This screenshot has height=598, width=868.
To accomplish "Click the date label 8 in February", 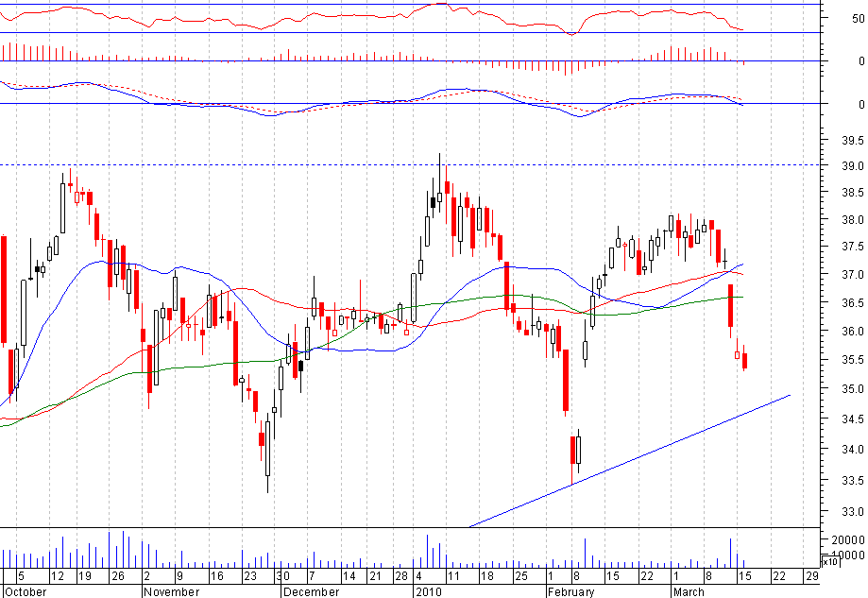I will pyautogui.click(x=576, y=576).
